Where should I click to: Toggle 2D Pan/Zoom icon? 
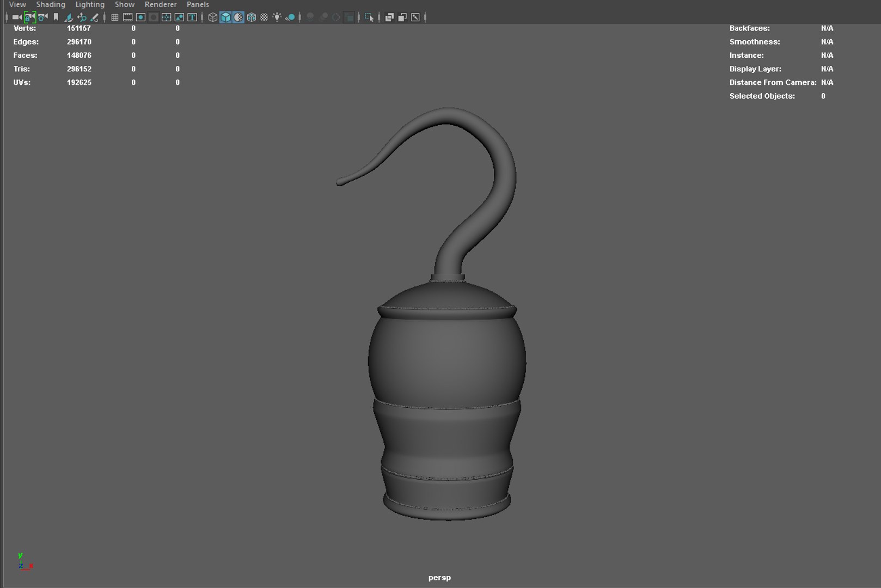pyautogui.click(x=82, y=17)
